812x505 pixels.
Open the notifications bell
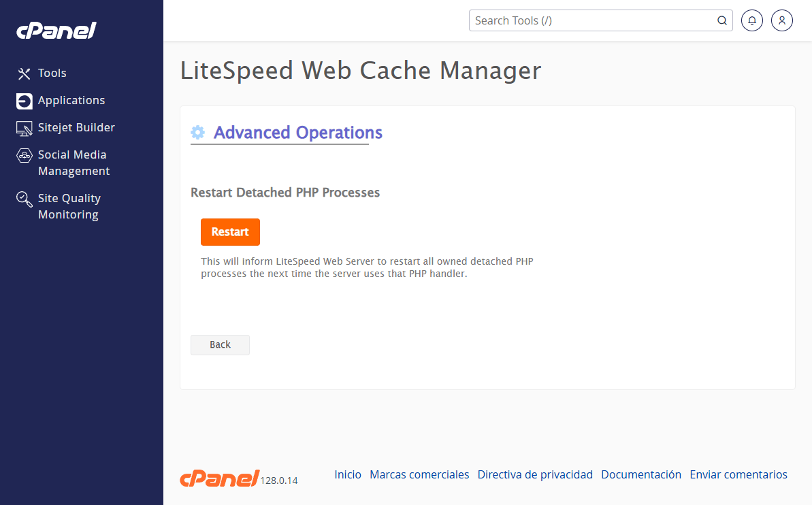(x=752, y=20)
